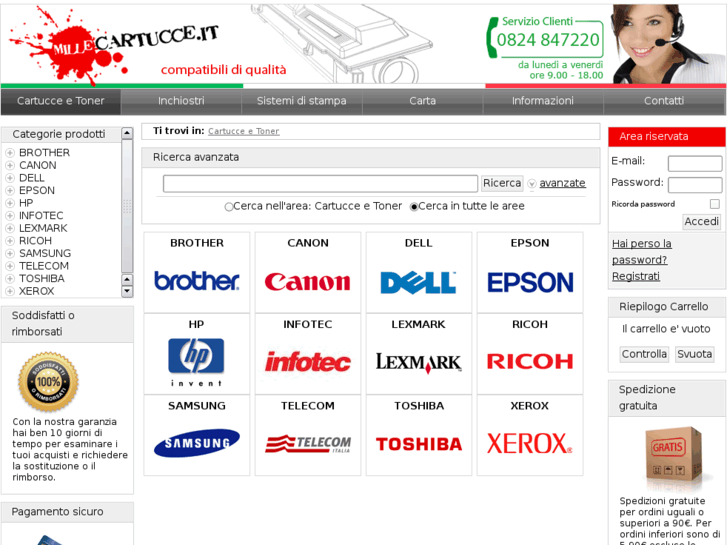The width and height of the screenshot is (727, 545).
Task: Focus the Password input field
Action: 695,185
